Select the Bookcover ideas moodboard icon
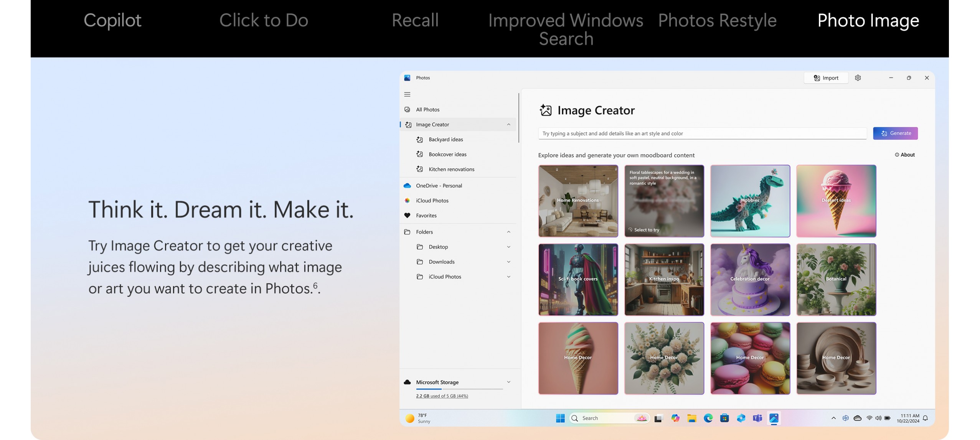Viewport: 980px width, 440px height. click(420, 154)
